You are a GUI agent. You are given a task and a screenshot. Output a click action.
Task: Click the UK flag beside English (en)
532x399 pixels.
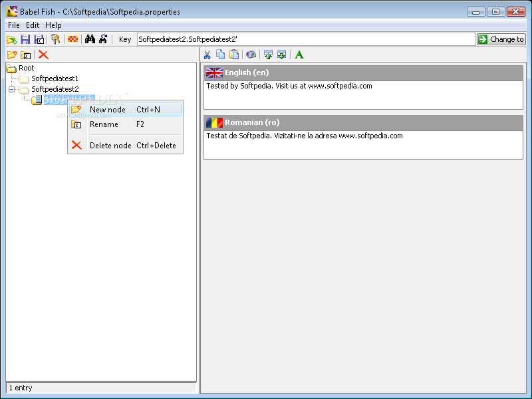click(214, 72)
